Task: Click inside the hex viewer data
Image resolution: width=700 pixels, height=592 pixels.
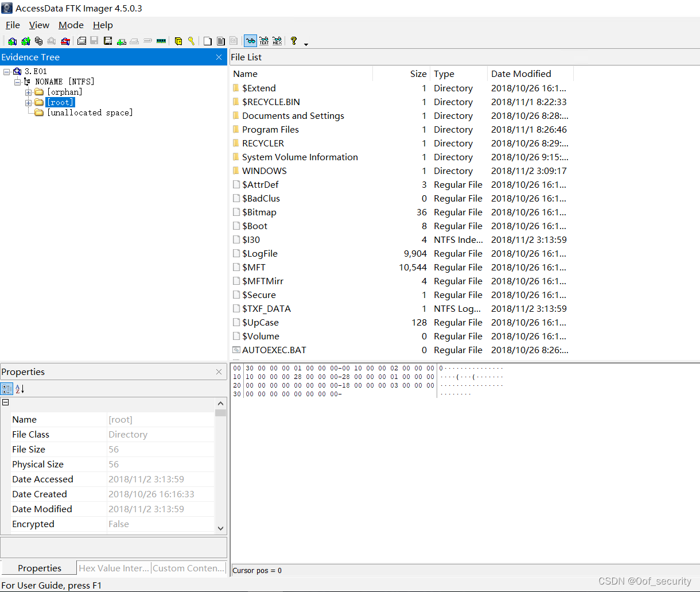Action: (x=340, y=381)
